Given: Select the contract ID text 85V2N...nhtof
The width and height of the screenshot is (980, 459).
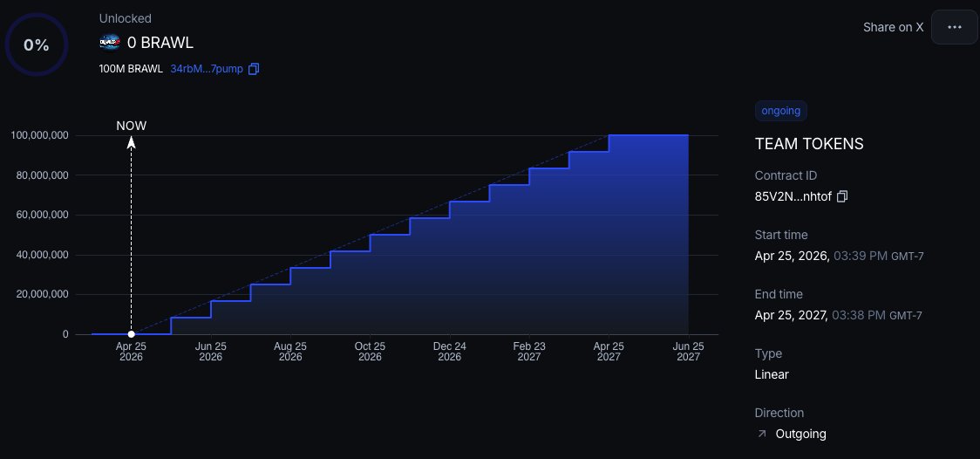Looking at the screenshot, I should [x=793, y=196].
